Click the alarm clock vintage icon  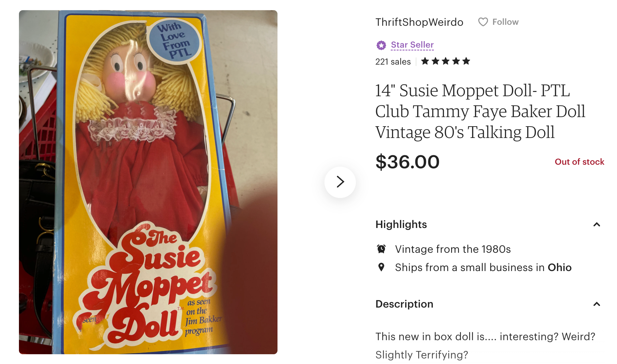coord(381,249)
